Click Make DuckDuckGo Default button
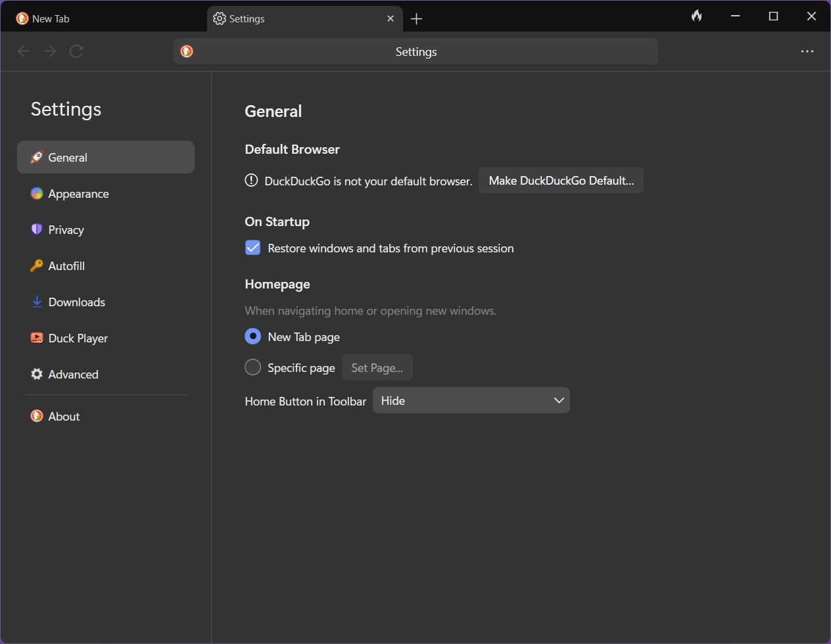 coord(561,180)
